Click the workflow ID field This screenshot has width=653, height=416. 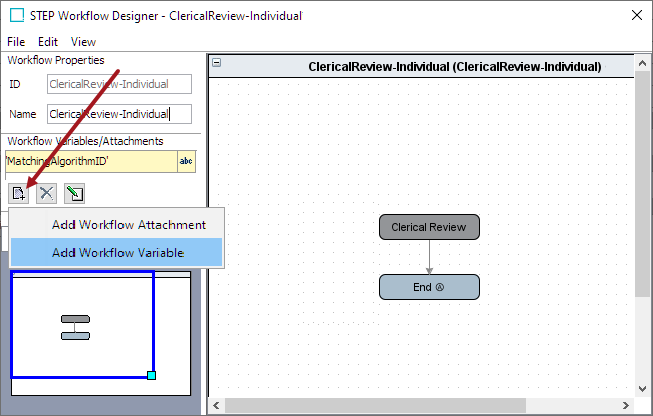coord(120,85)
